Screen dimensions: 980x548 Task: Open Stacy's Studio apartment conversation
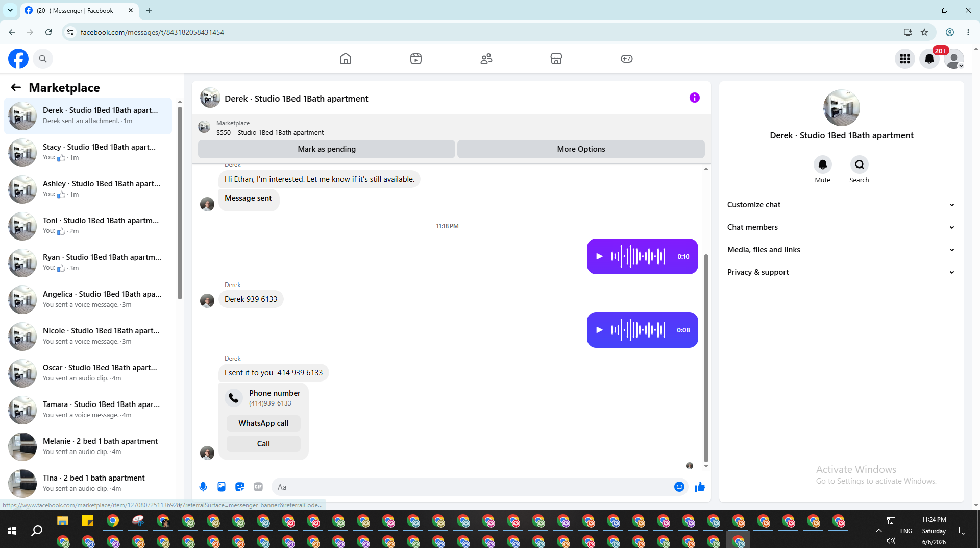(x=88, y=153)
